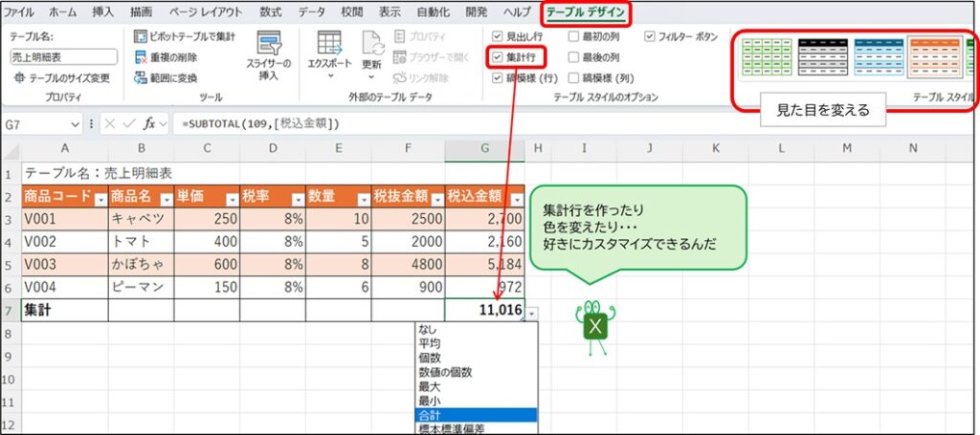Uncheck the 集計行 checkbox

[x=498, y=57]
